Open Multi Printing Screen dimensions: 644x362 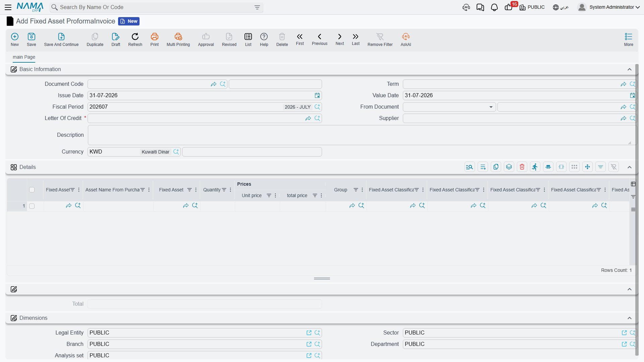[x=178, y=39]
